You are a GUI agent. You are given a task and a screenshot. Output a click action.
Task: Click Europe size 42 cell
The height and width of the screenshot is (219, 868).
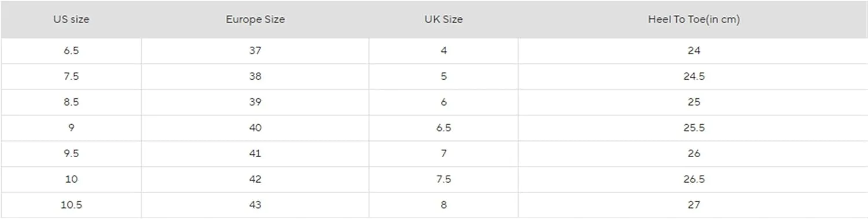255,179
